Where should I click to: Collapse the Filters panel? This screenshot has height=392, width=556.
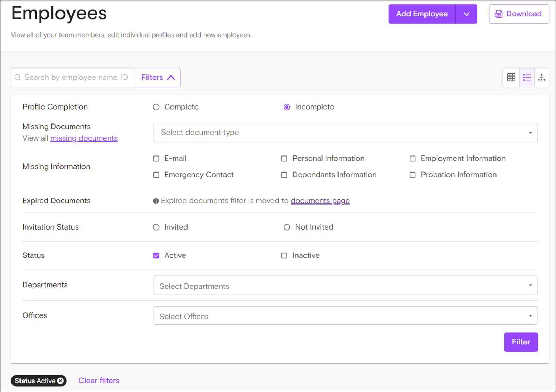click(157, 78)
